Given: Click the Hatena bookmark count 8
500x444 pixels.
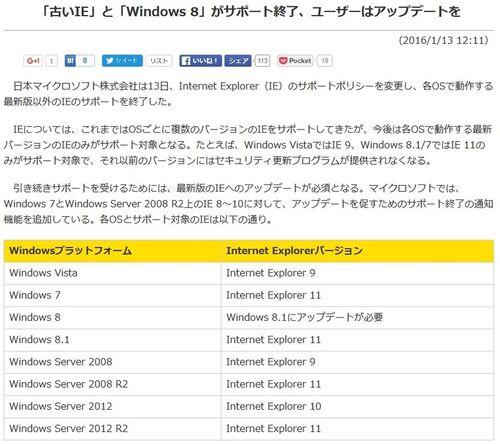Looking at the screenshot, I should coord(85,61).
